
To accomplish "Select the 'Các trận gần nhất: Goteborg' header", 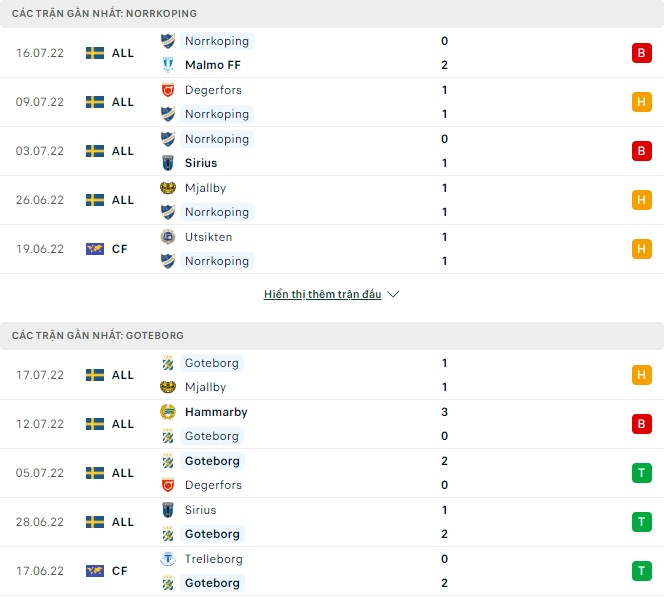I will tap(98, 336).
